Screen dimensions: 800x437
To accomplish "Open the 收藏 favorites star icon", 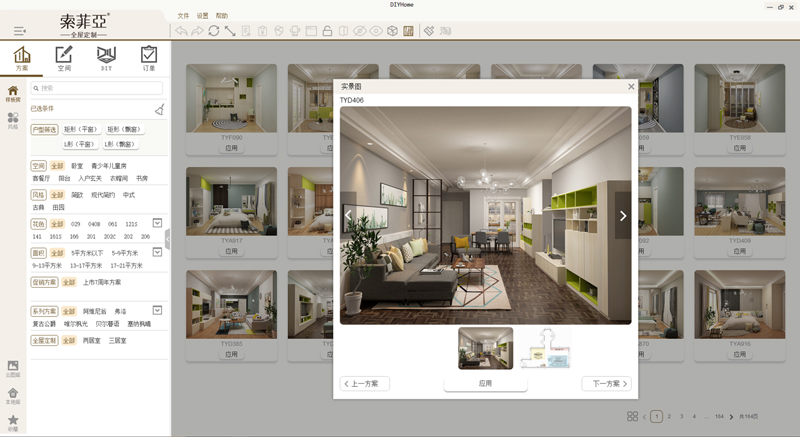I will click(x=13, y=423).
